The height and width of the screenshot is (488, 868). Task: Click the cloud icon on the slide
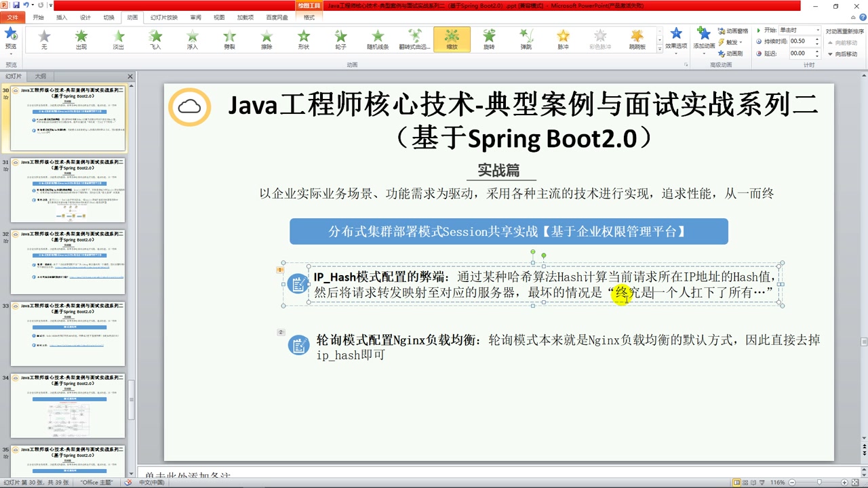[189, 106]
